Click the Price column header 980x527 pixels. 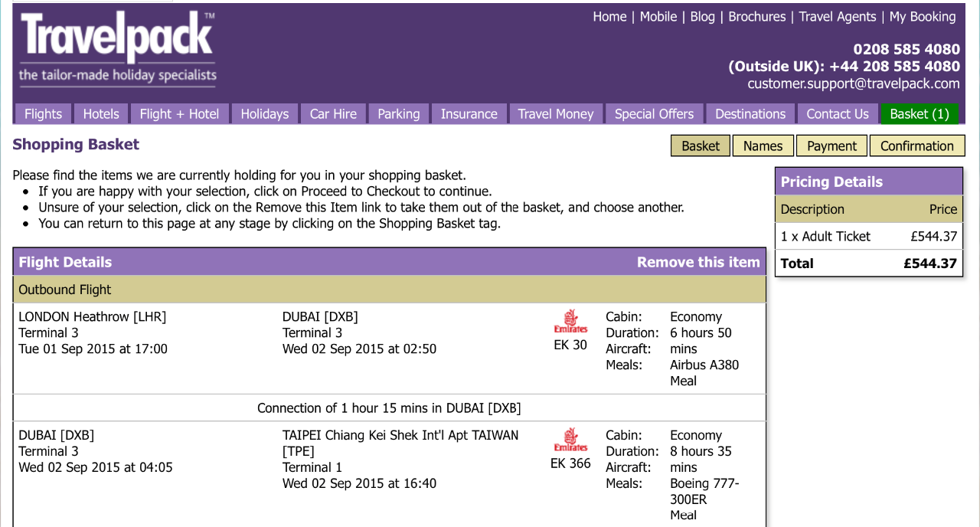(x=943, y=209)
